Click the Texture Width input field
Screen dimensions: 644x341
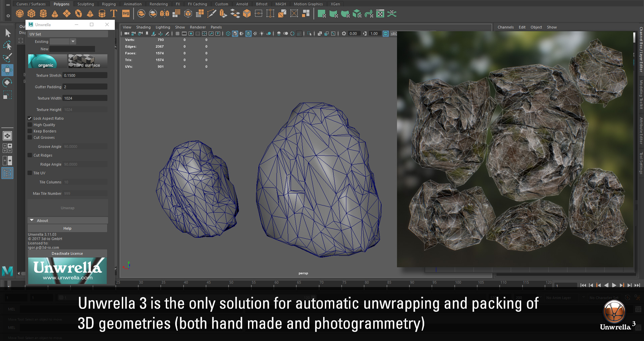[x=85, y=98]
